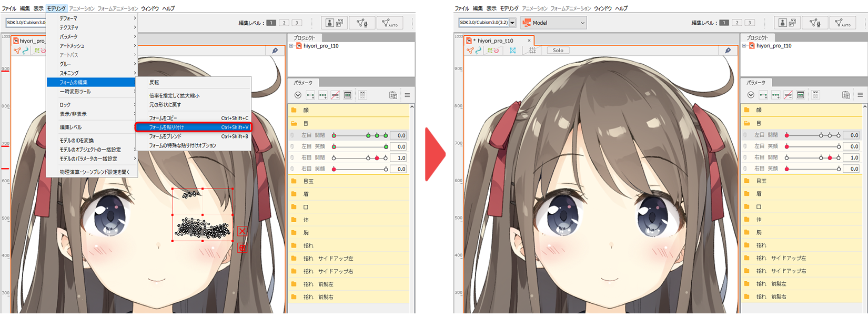The width and height of the screenshot is (868, 316).
Task: Click the manual mesh edit icon in left window toolbar
Action: [362, 23]
